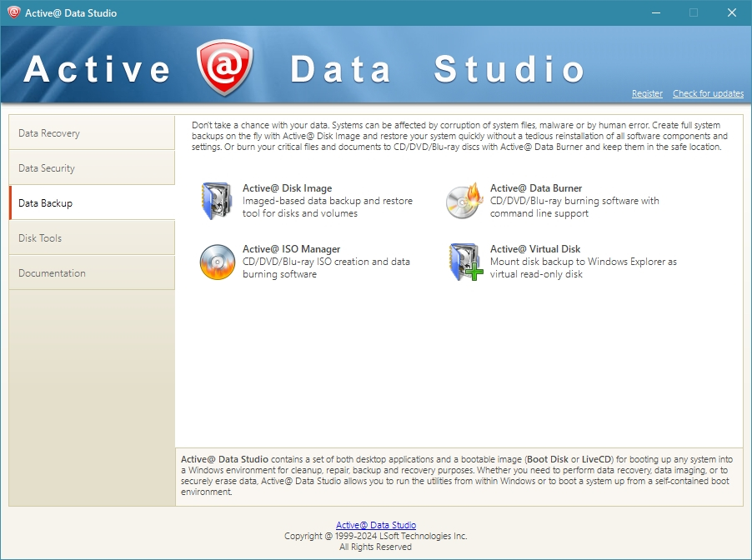Viewport: 752px width, 560px height.
Task: Open Active@ Virtual Disk via its icon
Action: coord(464,262)
